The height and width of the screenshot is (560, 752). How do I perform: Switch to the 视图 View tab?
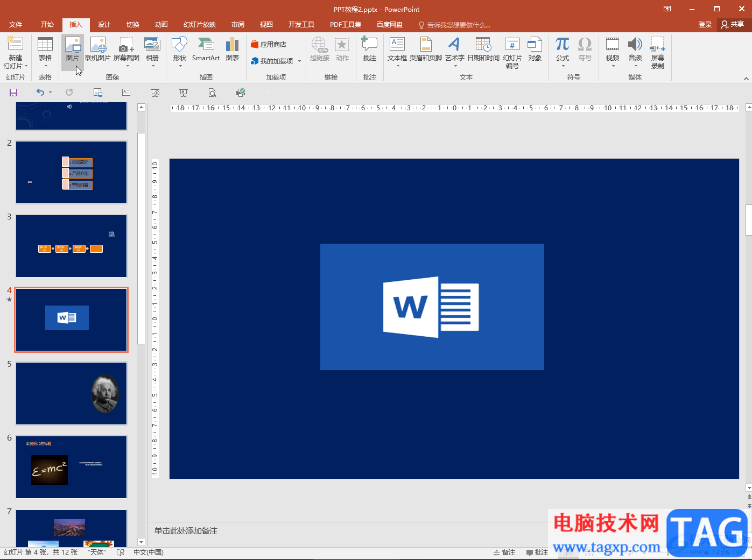(x=266, y=25)
